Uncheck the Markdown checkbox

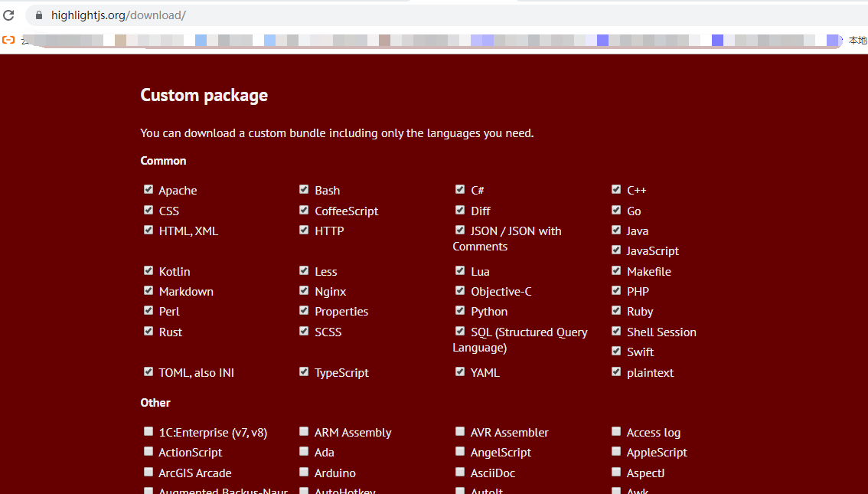148,290
